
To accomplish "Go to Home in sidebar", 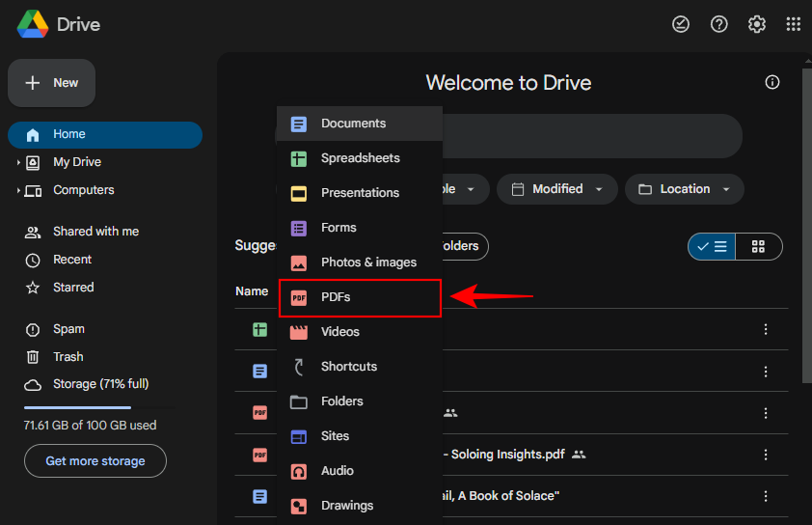I will coord(105,135).
